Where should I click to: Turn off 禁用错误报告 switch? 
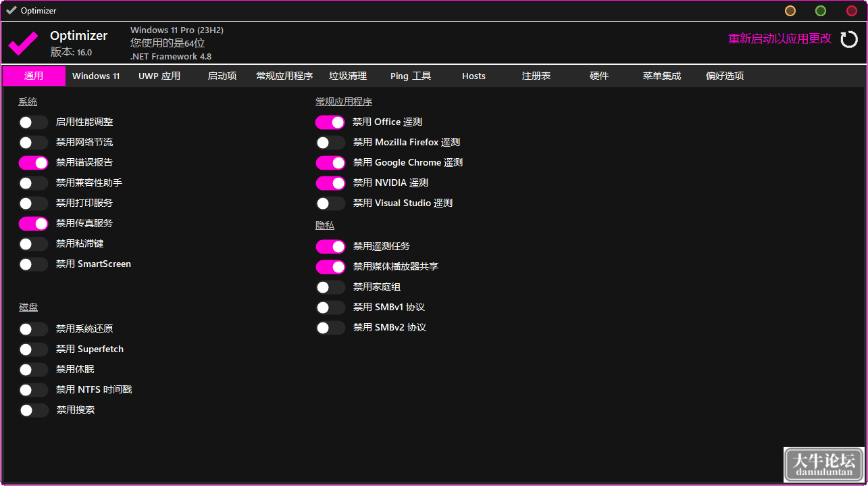coord(33,163)
